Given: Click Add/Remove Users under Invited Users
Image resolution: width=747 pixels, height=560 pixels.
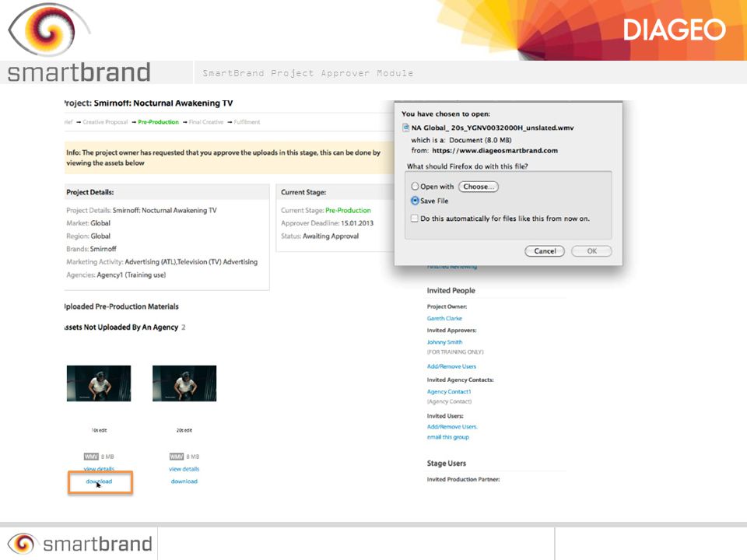Looking at the screenshot, I should [x=452, y=427].
